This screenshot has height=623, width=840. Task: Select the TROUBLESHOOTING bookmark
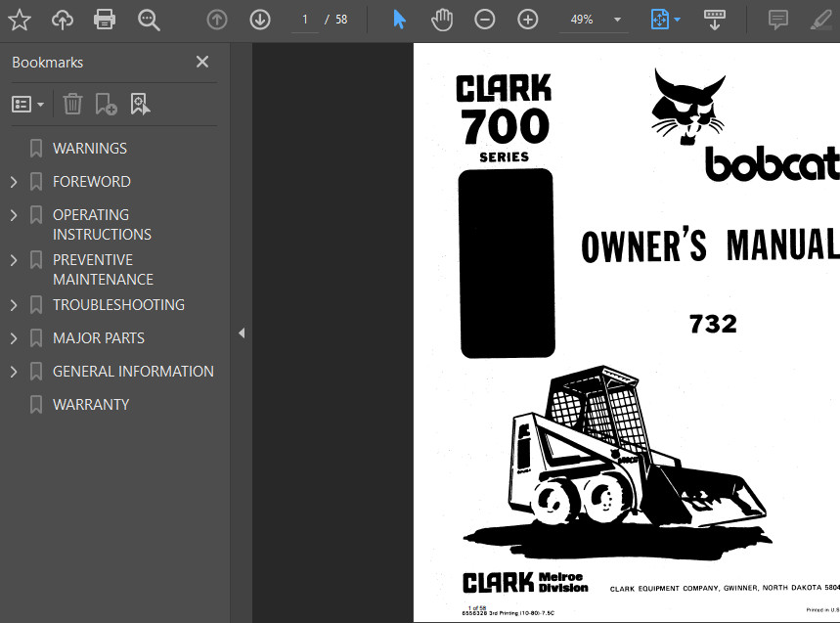click(118, 305)
